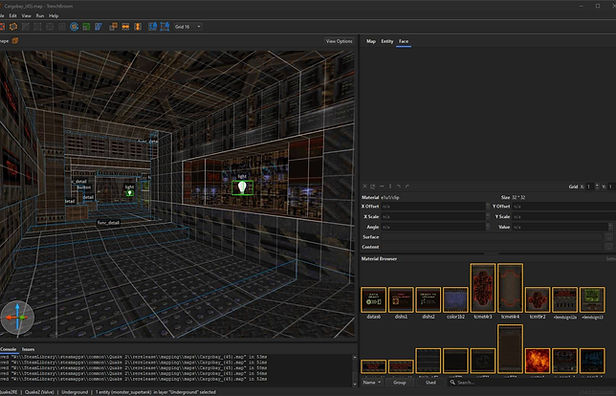This screenshot has height=396, width=616.
Task: Click the Angle input field
Action: (433, 227)
